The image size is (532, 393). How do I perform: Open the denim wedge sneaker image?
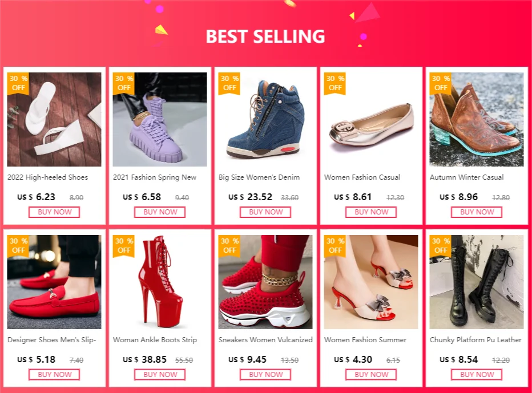click(265, 119)
